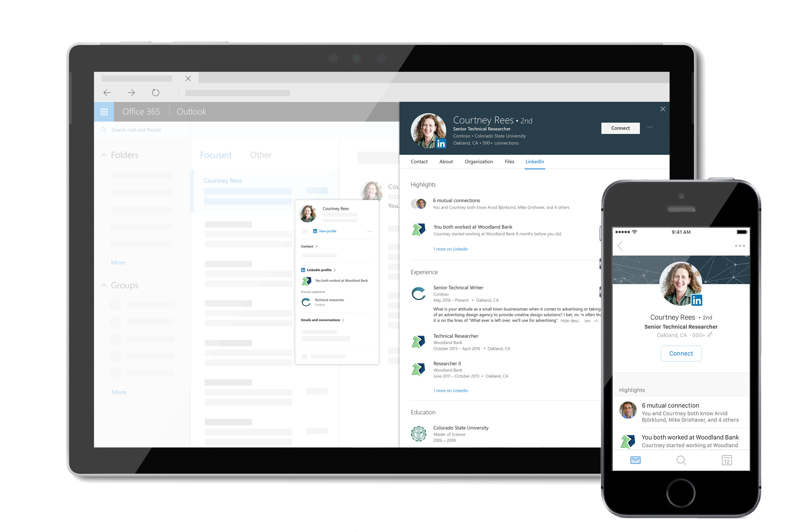
Task: Click the LinkedIn tab in contact panel
Action: coord(534,161)
